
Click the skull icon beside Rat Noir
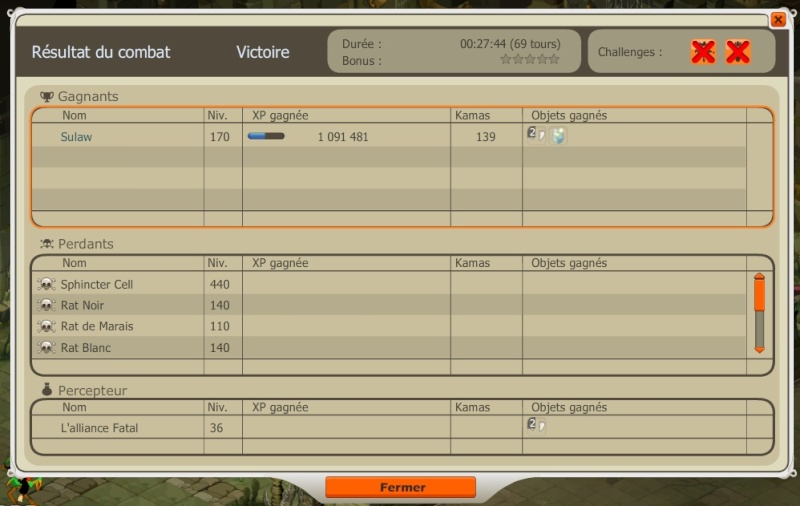pyautogui.click(x=46, y=305)
